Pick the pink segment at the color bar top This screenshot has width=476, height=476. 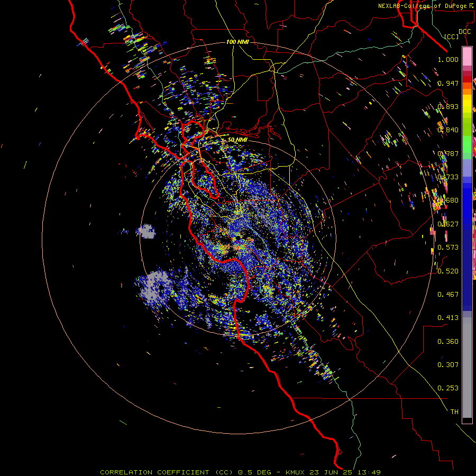pyautogui.click(x=467, y=56)
